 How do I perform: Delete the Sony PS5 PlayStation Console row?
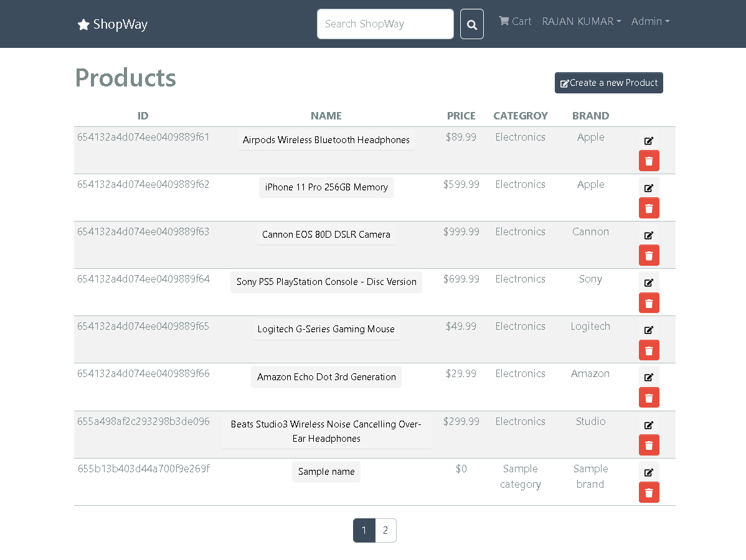tap(649, 303)
